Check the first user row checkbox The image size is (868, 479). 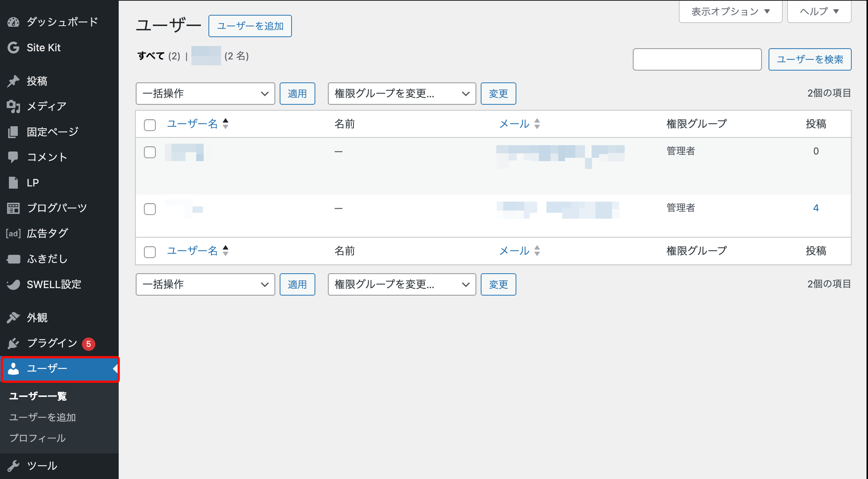[150, 152]
